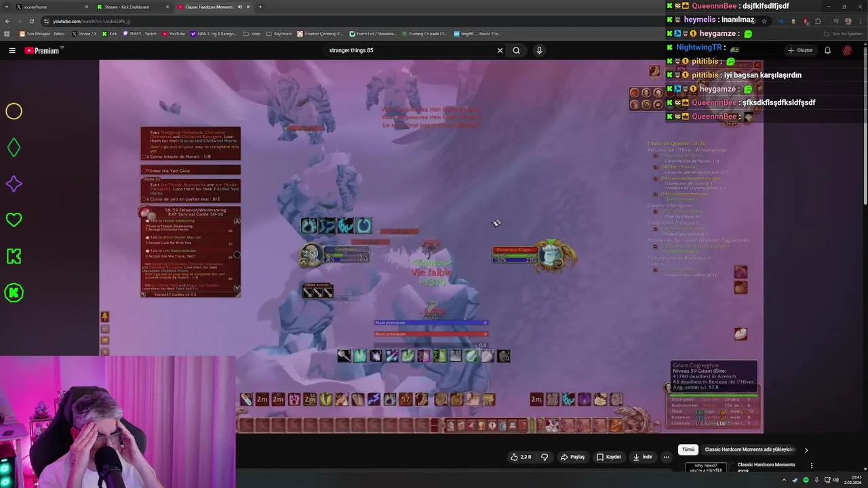Open the recommended video thumbnail 'why need?'

705,468
